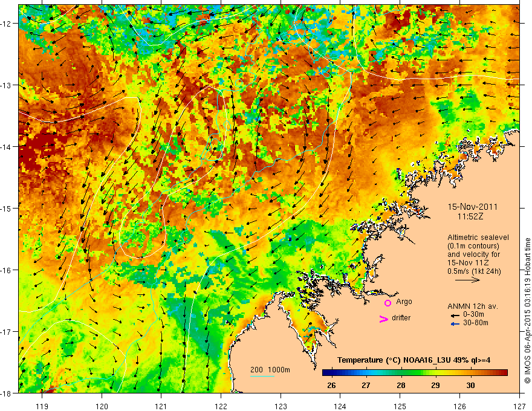Click the temperature color bar at 28
The width and height of the screenshot is (532, 411).
click(401, 373)
